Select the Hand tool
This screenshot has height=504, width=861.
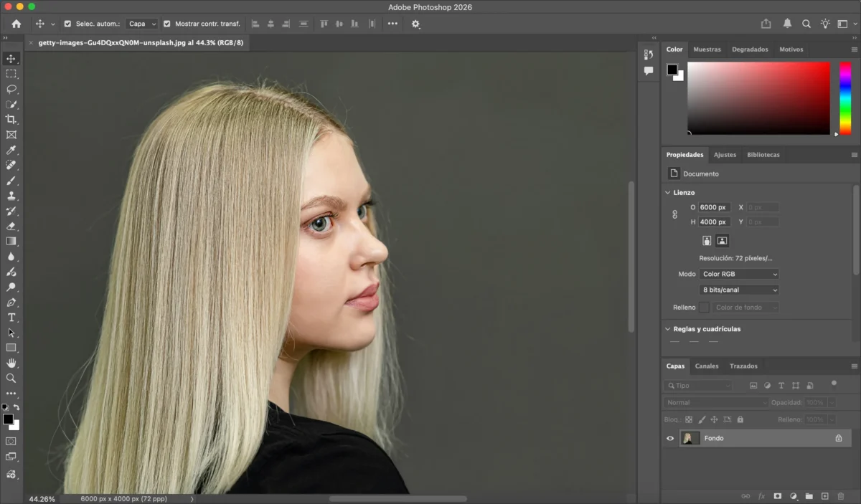[x=11, y=363]
